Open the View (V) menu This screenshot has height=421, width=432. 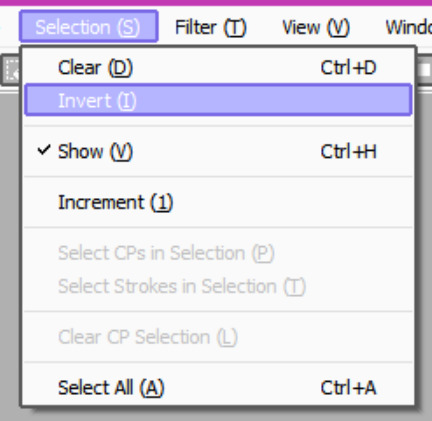click(x=316, y=27)
